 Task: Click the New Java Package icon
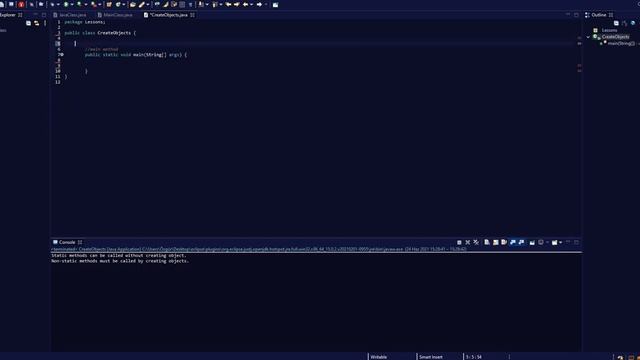click(109, 4)
